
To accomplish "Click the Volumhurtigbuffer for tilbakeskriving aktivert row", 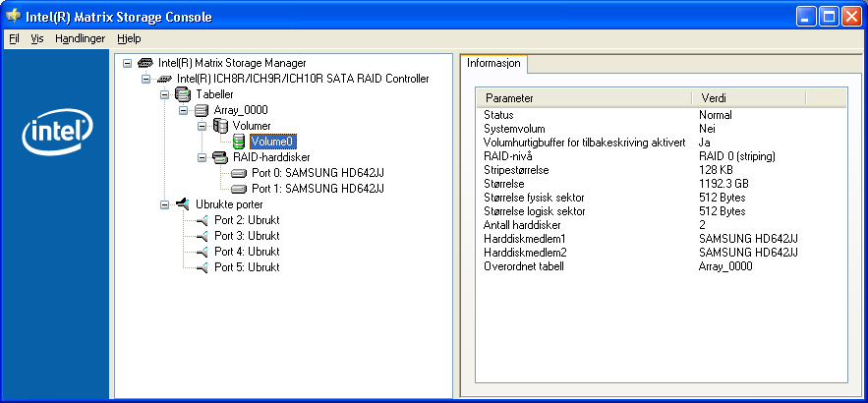I will click(x=661, y=143).
